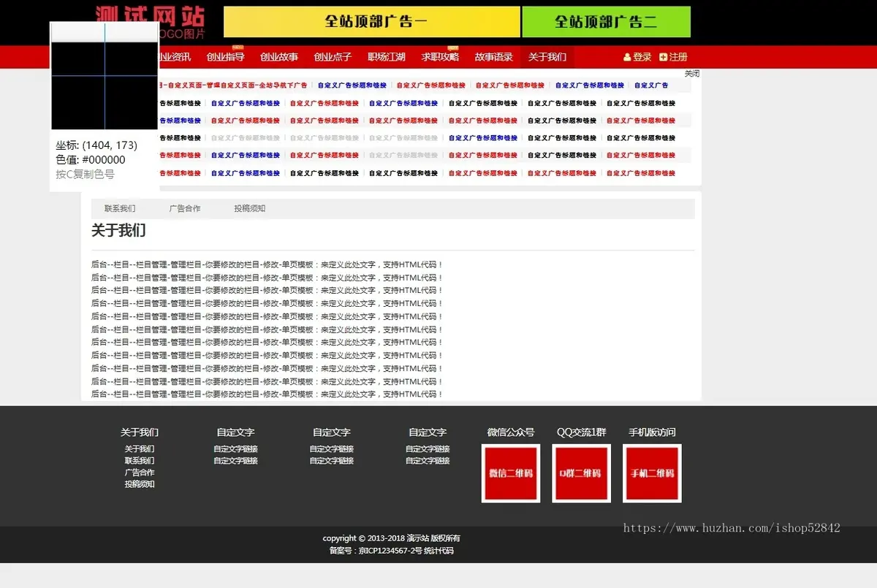This screenshot has height=588, width=877.
Task: Switch to the 联系我们 tab
Action: pyautogui.click(x=120, y=209)
